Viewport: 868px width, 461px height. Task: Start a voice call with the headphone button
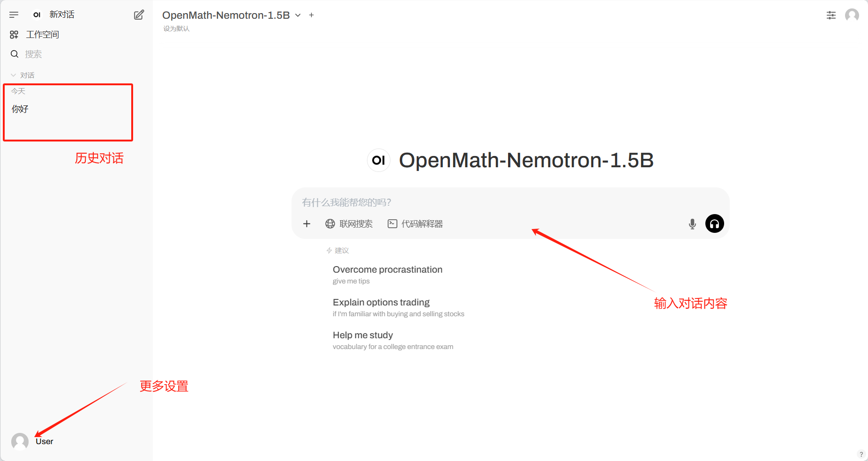coord(714,224)
